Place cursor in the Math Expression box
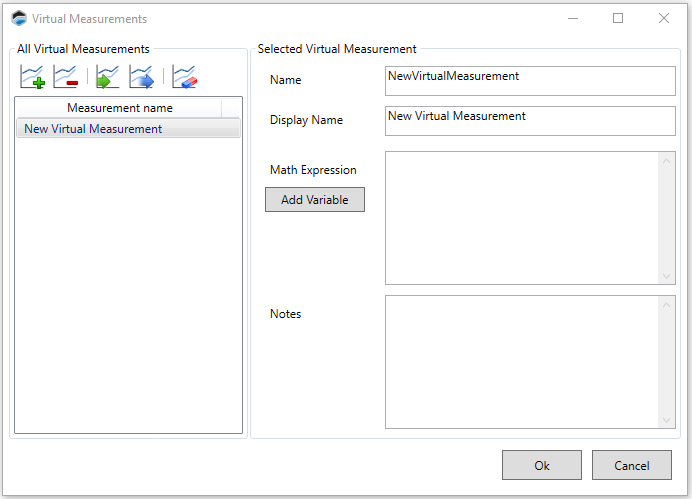This screenshot has height=499, width=692. pyautogui.click(x=521, y=218)
